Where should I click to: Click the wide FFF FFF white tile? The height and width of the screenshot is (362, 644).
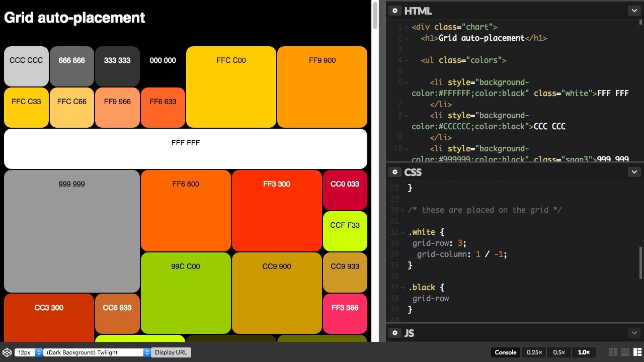click(186, 149)
